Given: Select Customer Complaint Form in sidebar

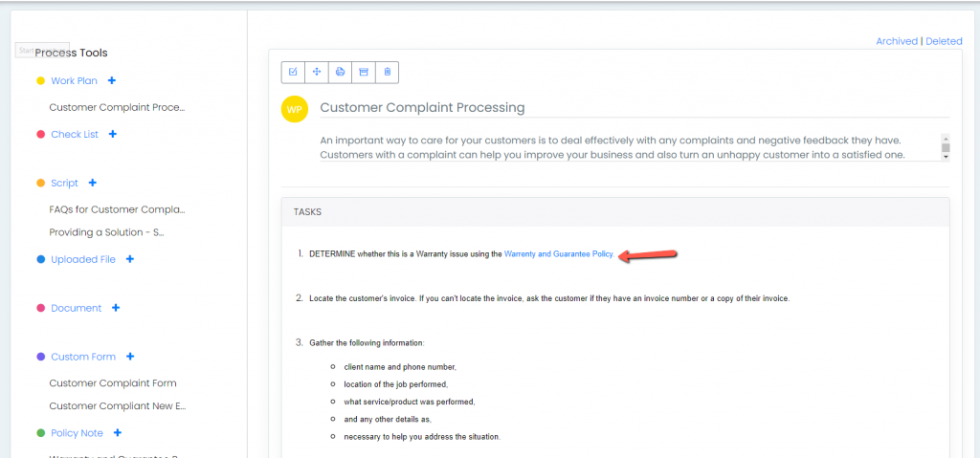Looking at the screenshot, I should [x=113, y=383].
